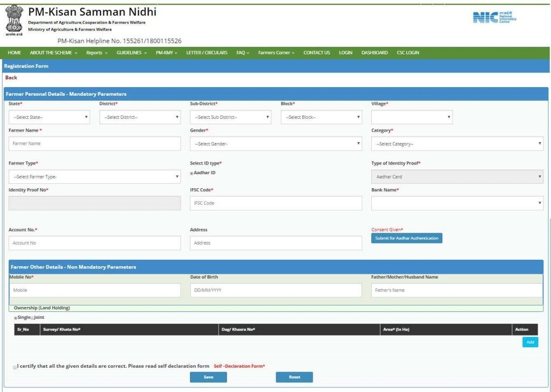Screen dimensions: 551x392
Task: Choose Joint ownership radio button
Action: click(32, 318)
